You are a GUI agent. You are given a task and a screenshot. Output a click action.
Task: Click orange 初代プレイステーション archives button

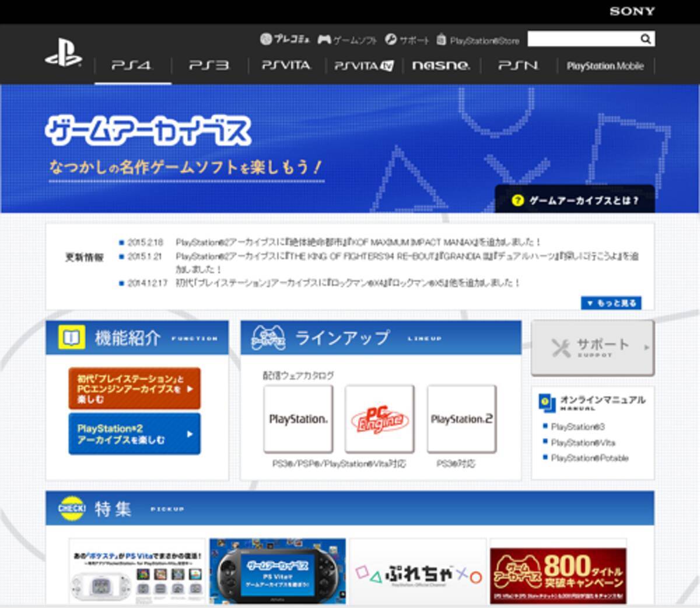tap(134, 388)
